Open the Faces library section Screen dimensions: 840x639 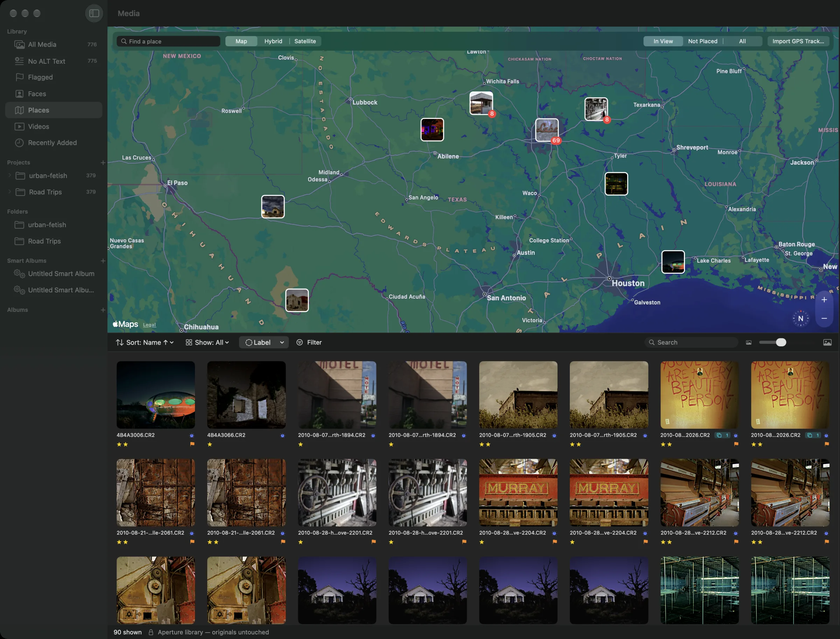coord(54,93)
